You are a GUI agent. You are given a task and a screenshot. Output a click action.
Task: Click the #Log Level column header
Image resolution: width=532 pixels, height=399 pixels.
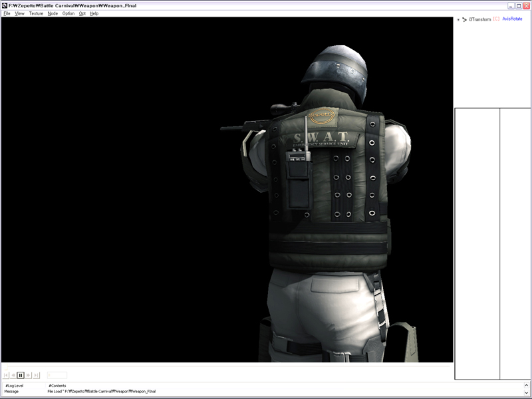tap(14, 386)
